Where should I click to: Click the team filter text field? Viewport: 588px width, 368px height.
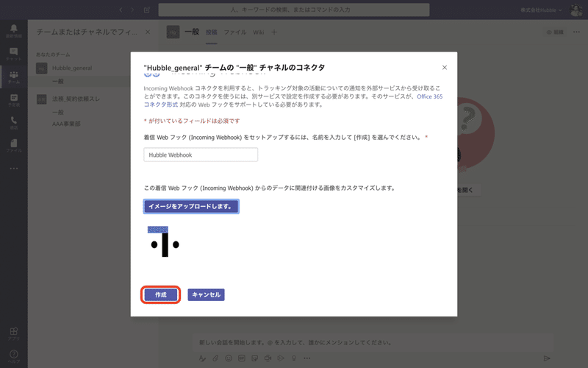pos(87,32)
